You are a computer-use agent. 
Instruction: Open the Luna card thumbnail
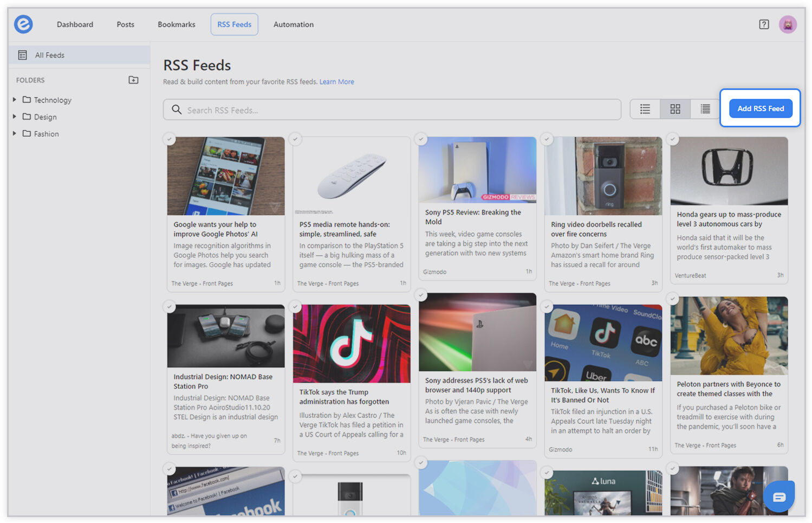point(603,492)
